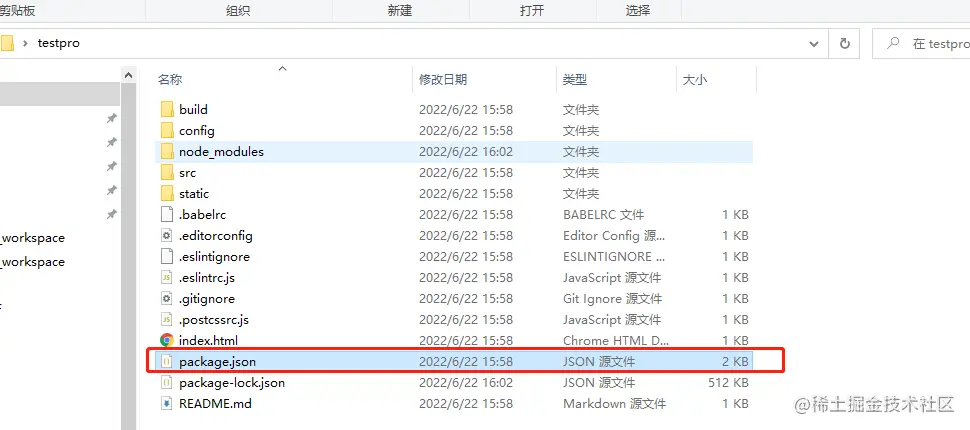970x430 pixels.
Task: Click the 512 KB size of package-lock.json
Action: tap(728, 383)
